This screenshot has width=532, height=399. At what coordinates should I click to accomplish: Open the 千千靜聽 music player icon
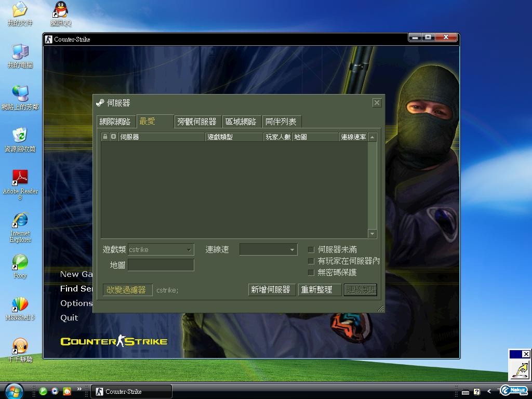pos(20,346)
